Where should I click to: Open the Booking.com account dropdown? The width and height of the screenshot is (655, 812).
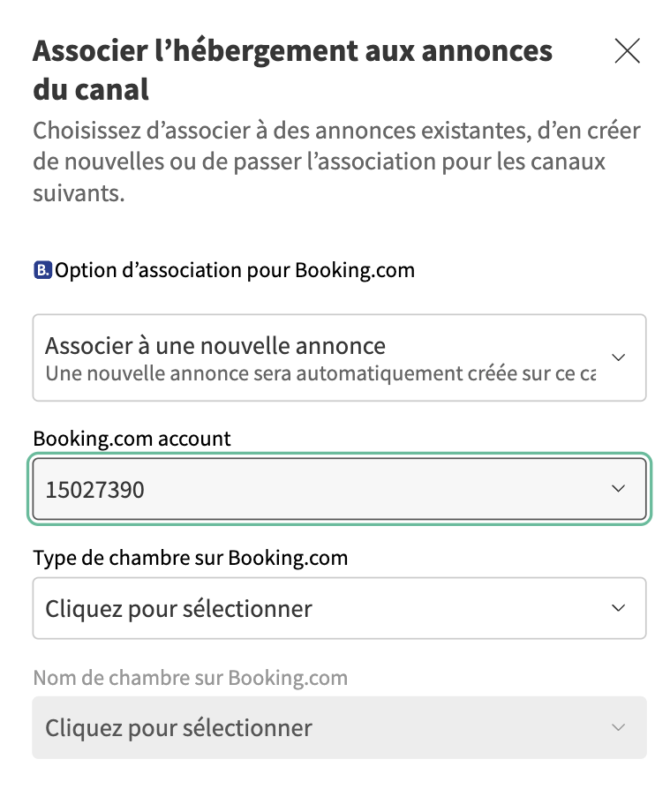[339, 488]
